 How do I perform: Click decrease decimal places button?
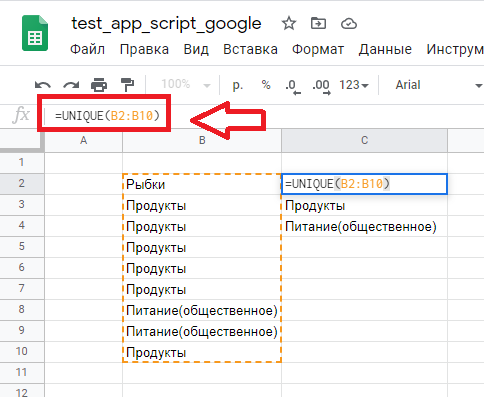293,86
